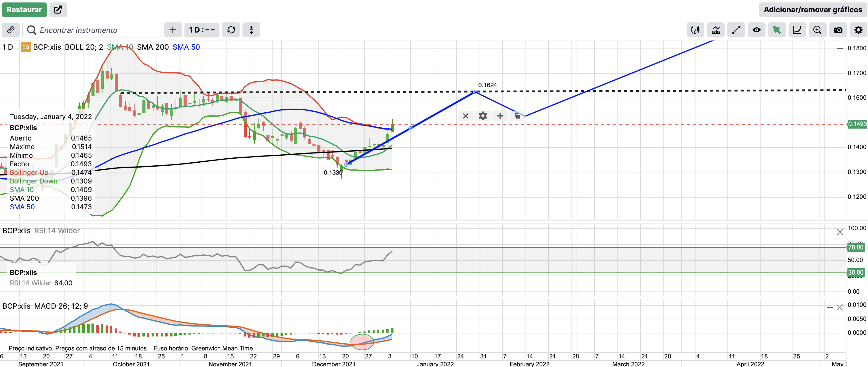Select SMA 50 legend label
The image size is (868, 367).
pyautogui.click(x=186, y=47)
